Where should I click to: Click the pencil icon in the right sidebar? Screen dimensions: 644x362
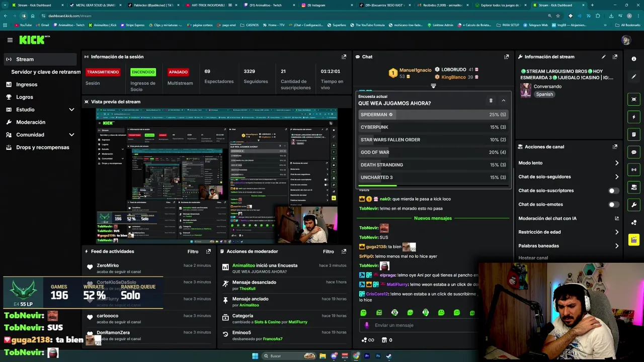pos(634,76)
